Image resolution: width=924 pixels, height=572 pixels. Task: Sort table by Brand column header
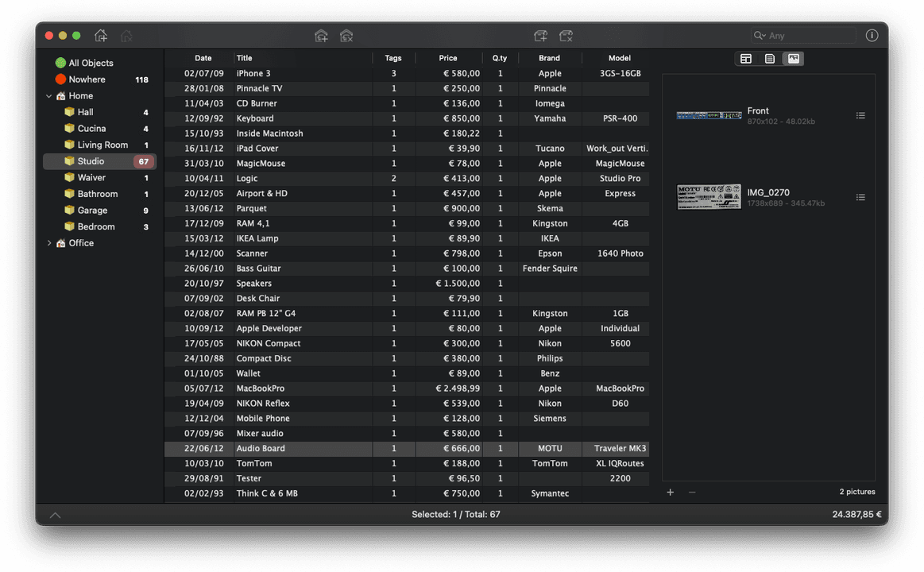[x=549, y=58]
